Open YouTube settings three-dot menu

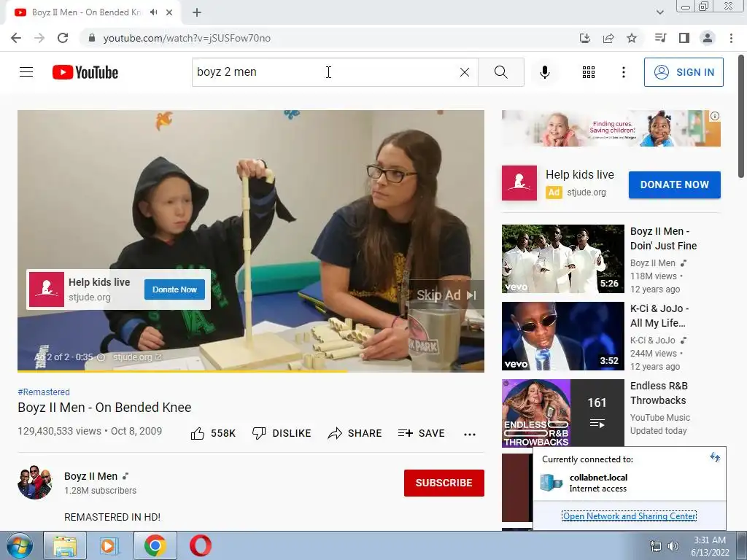pyautogui.click(x=623, y=72)
